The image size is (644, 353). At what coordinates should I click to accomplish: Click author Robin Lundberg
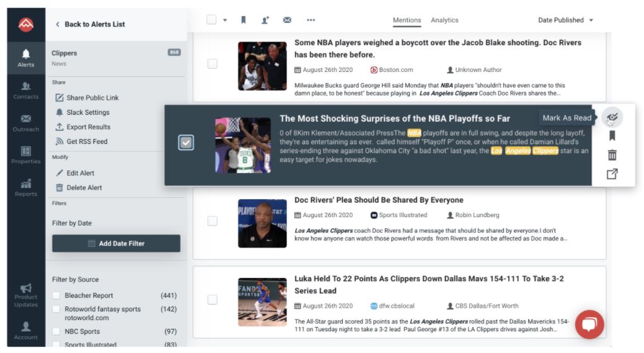tap(473, 215)
